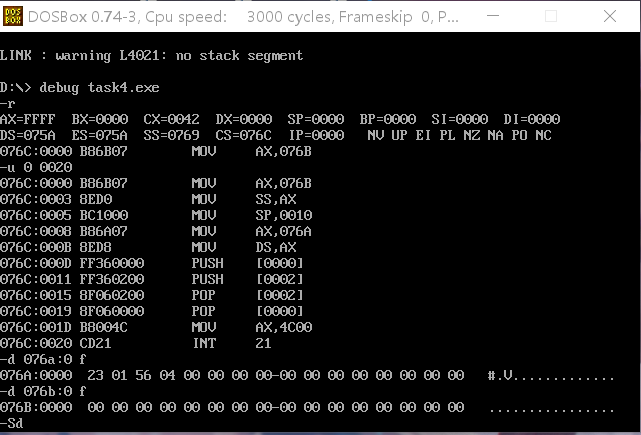The height and width of the screenshot is (435, 641).
Task: Click the POP [0000] instruction line
Action: point(152,311)
